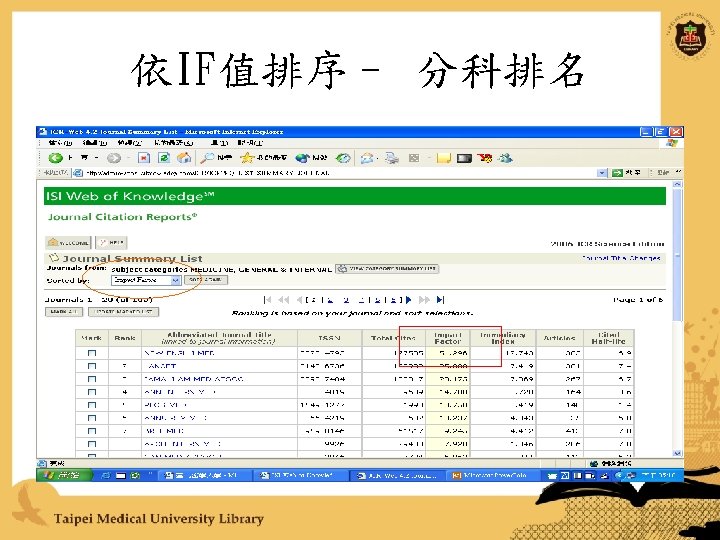This screenshot has height=540, width=720.
Task: Click the WELCOME button
Action: (68, 242)
